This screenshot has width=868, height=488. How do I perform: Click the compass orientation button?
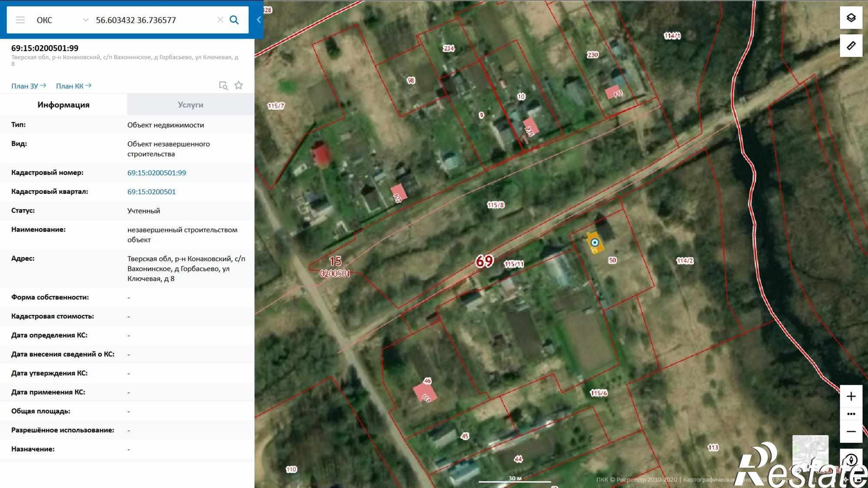pos(851,460)
